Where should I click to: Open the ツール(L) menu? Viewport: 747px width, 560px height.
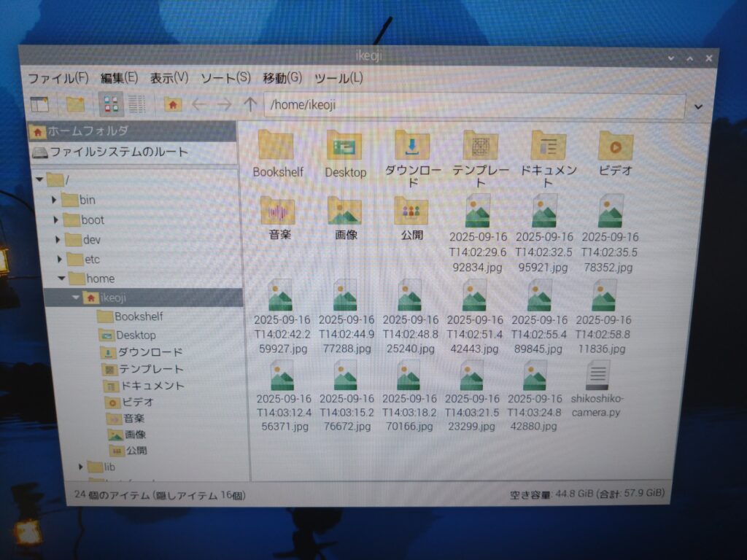338,77
